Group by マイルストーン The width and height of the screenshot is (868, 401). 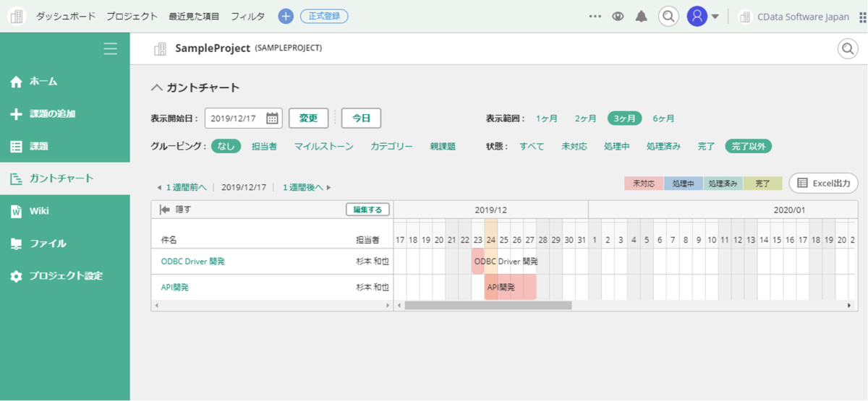pyautogui.click(x=323, y=146)
